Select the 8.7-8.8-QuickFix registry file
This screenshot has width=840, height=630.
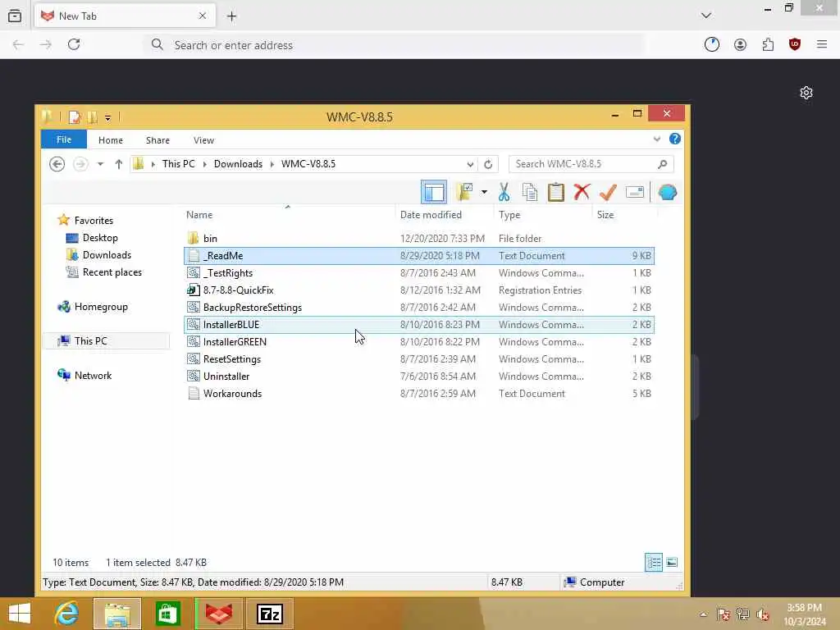pos(419,290)
